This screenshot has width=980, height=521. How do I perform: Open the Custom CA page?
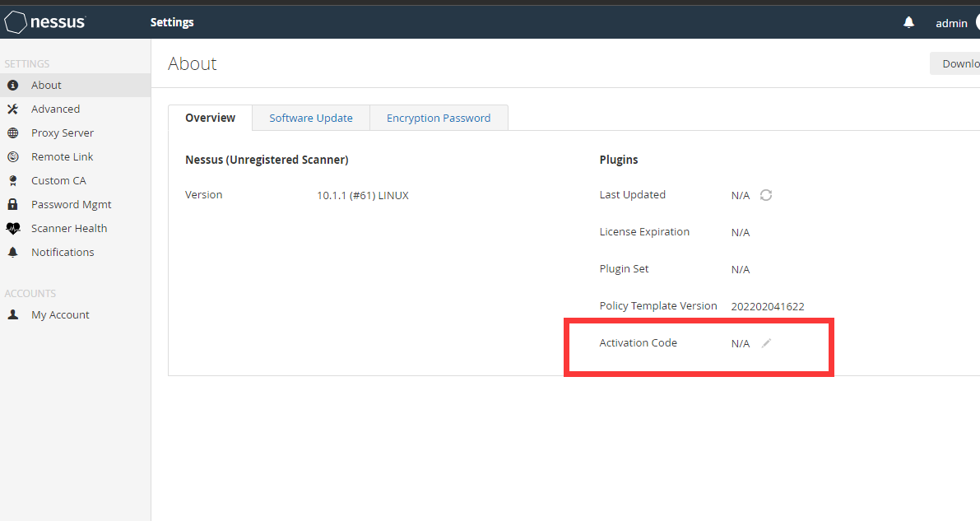click(75, 181)
